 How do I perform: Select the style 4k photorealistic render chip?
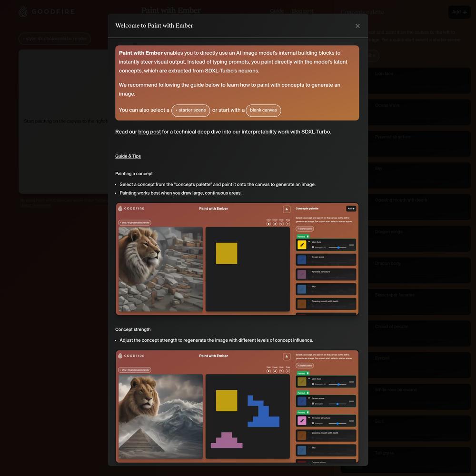pyautogui.click(x=55, y=39)
